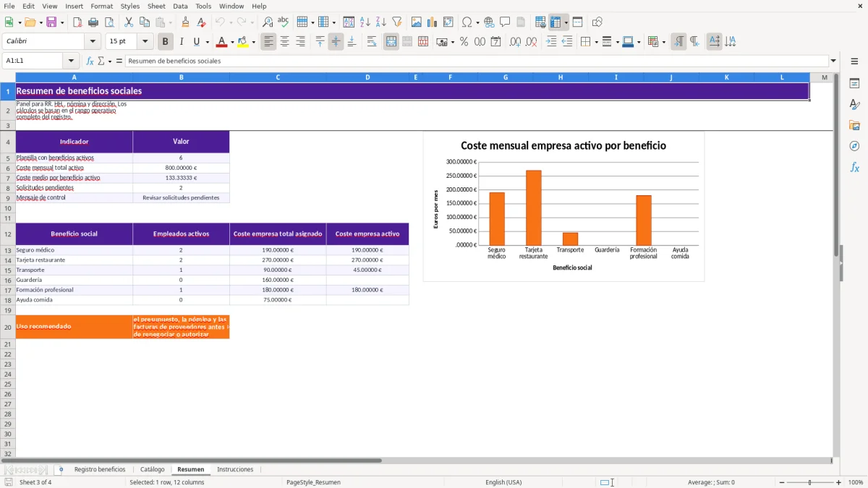Open the Font Name dropdown
The image size is (868, 488).
[x=93, y=42]
